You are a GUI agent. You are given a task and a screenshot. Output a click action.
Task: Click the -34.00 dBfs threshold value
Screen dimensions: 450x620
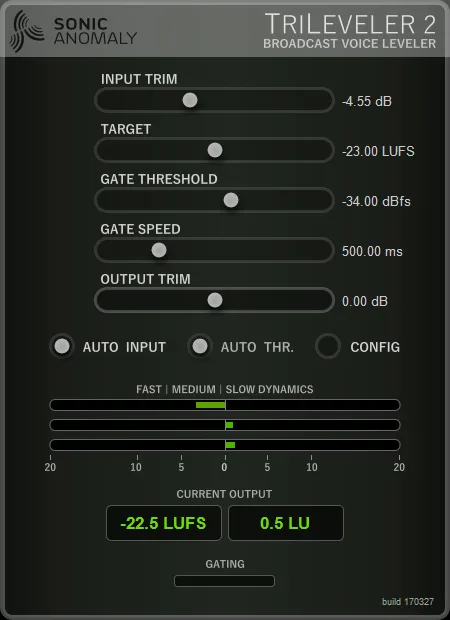(376, 201)
